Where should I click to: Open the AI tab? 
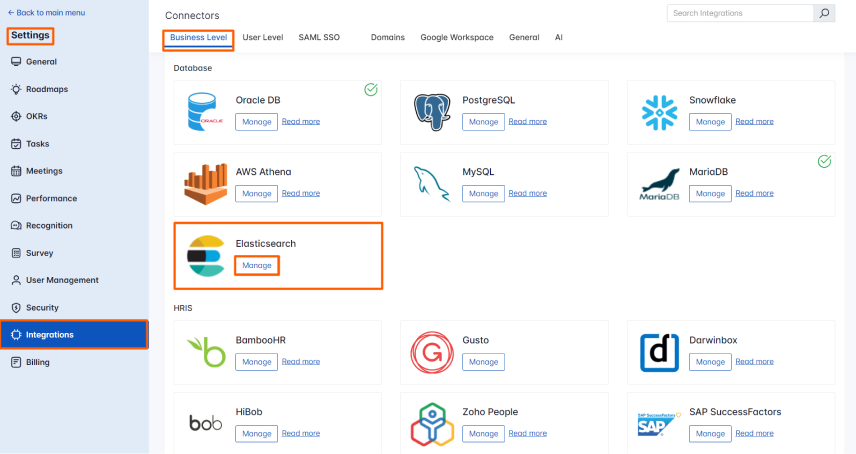[558, 37]
